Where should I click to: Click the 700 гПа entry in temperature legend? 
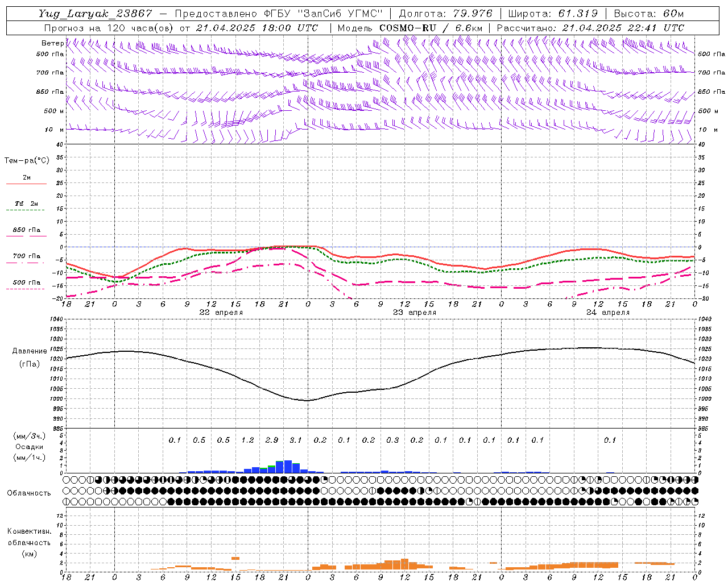tap(27, 256)
